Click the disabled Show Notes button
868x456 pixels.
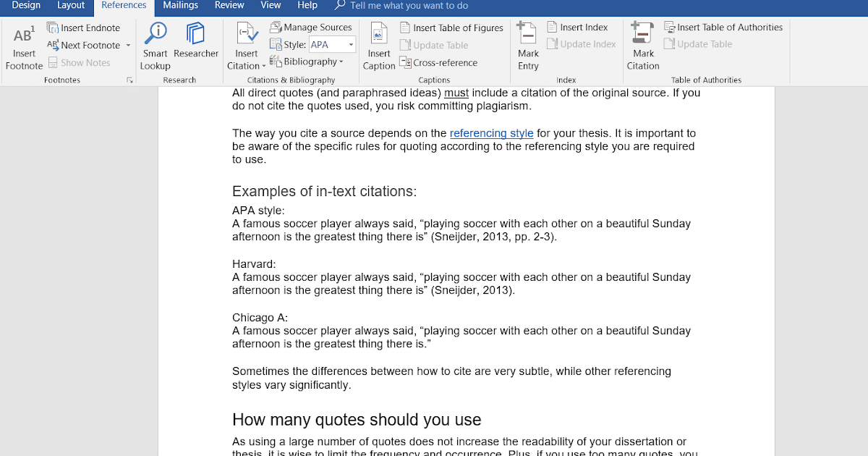coord(80,62)
